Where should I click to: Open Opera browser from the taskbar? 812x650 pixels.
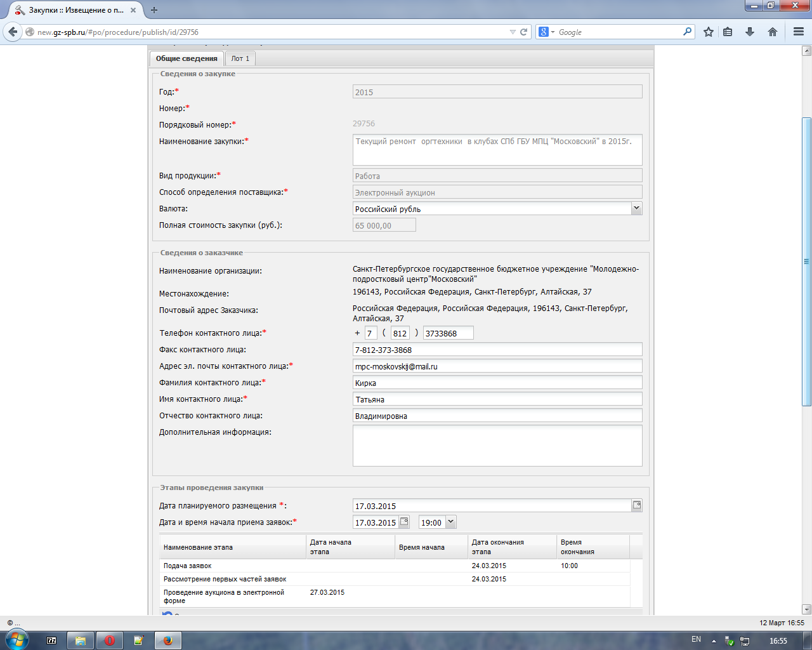(x=109, y=640)
